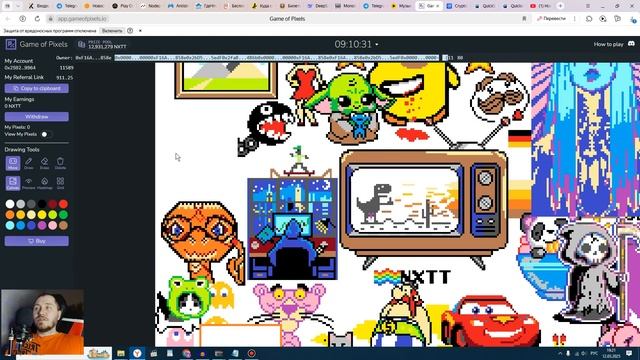The image size is (640, 360).
Task: Open the Discord icon in header
Action: 631,44
